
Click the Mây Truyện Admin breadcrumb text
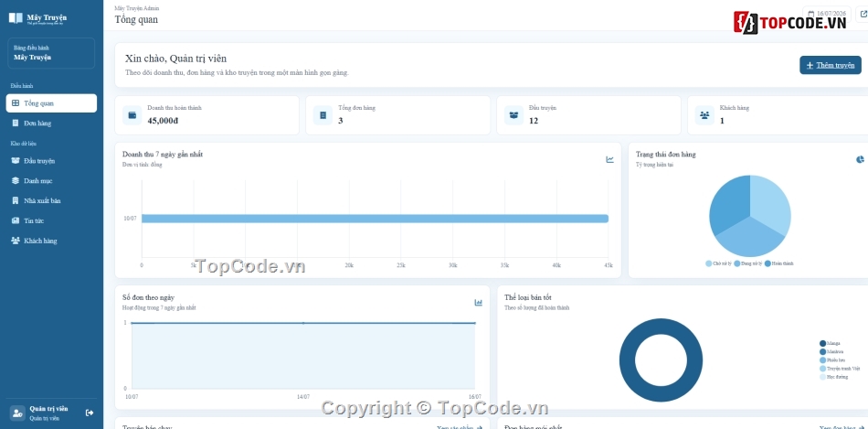pyautogui.click(x=137, y=8)
